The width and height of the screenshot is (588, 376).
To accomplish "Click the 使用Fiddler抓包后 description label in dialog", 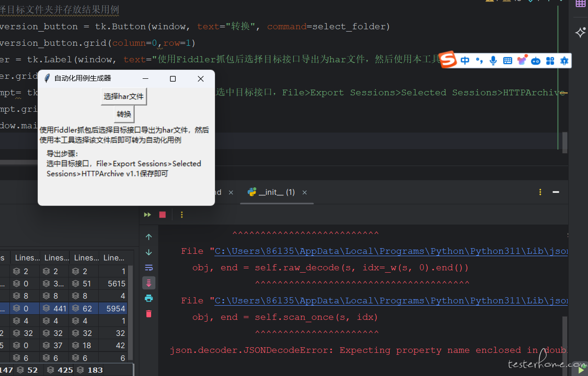I will [124, 135].
